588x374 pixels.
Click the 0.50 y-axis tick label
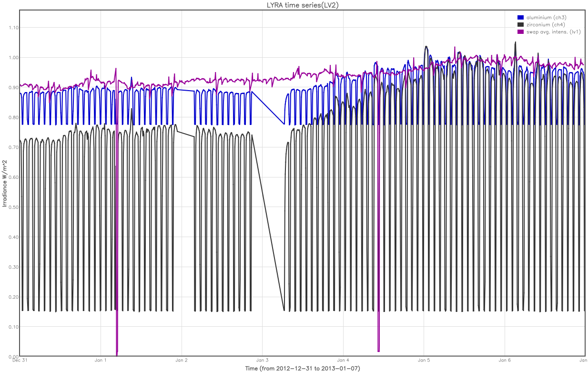(x=13, y=207)
